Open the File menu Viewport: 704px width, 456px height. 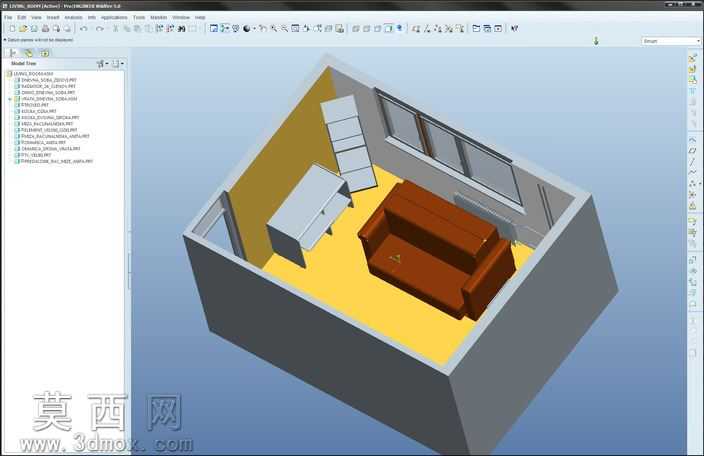point(8,18)
